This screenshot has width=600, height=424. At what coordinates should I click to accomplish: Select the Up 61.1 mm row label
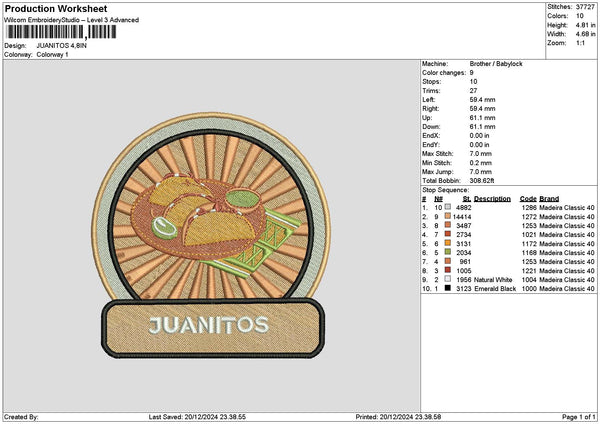tap(427, 118)
